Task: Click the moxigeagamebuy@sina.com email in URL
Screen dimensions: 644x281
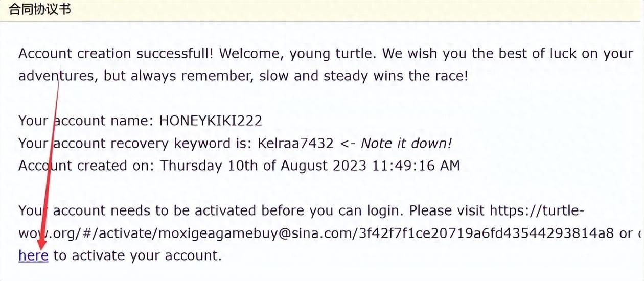Action: (x=246, y=233)
